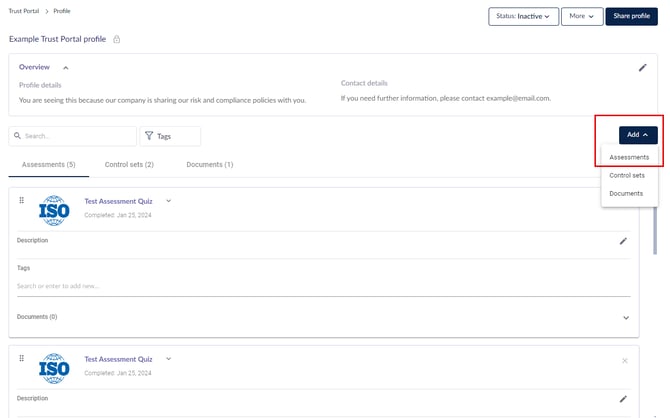Screen dimensions: 670x418
Task: Click the lock icon beside the profile name
Action: click(x=117, y=39)
